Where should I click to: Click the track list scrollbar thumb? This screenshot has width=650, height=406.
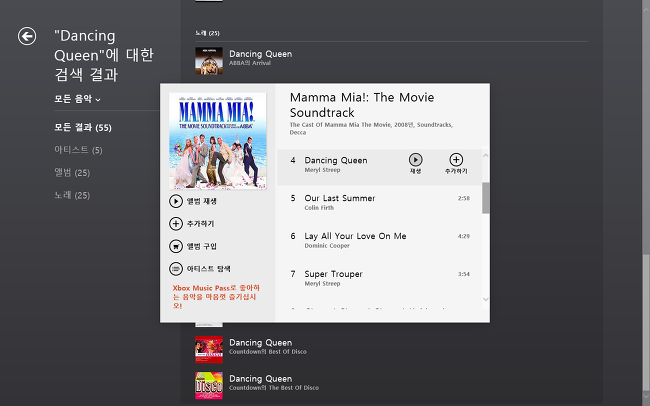pyautogui.click(x=485, y=198)
